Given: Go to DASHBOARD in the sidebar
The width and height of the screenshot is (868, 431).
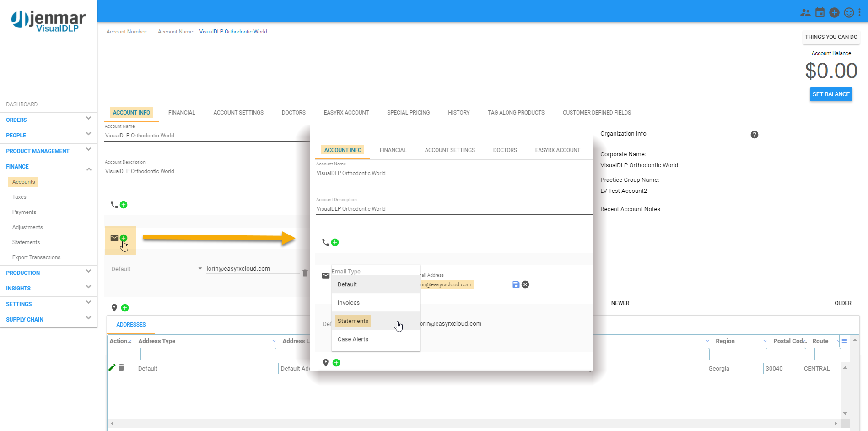Looking at the screenshot, I should pos(22,104).
